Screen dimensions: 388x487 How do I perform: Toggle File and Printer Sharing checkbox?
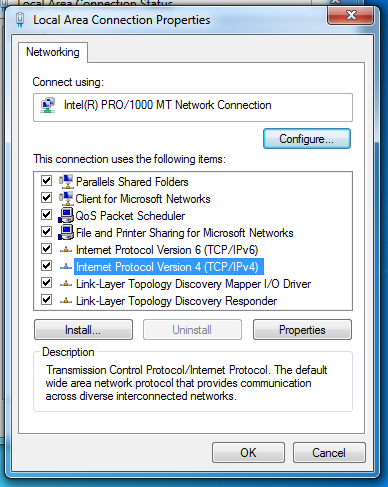[x=46, y=232]
